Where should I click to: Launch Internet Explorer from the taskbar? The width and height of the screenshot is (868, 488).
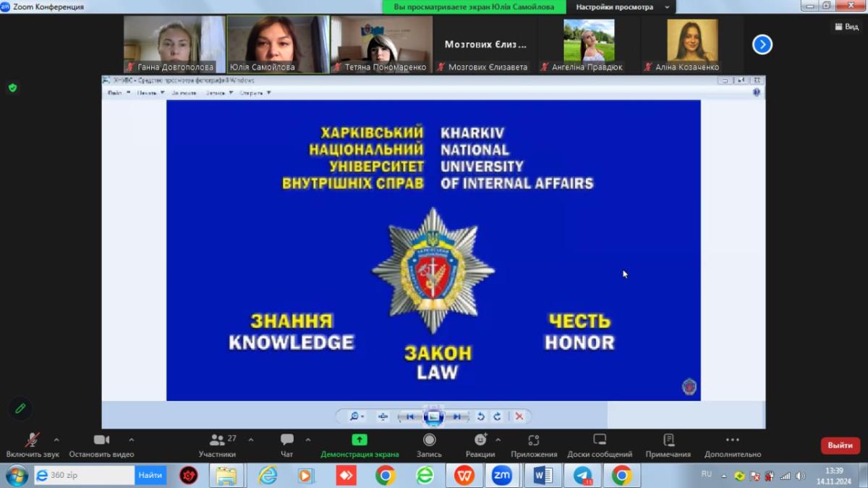click(268, 475)
